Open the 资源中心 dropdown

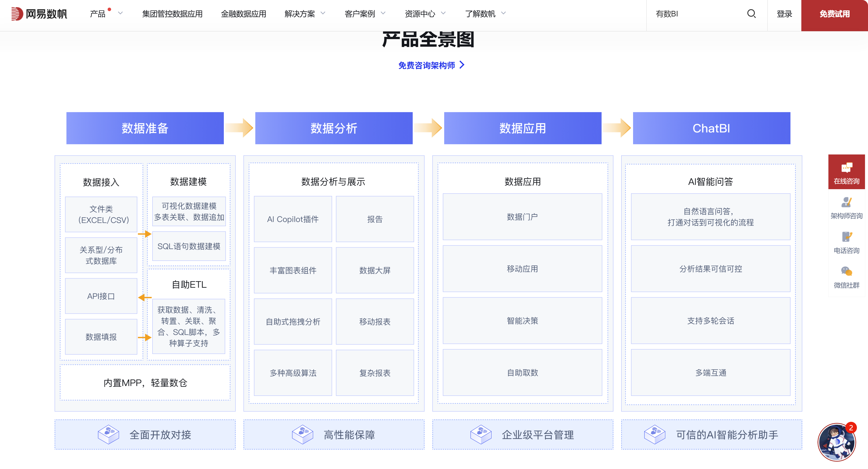point(419,14)
